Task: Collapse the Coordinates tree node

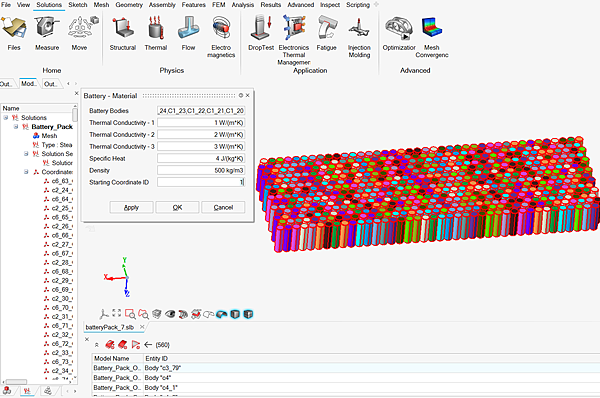Action: (x=26, y=172)
